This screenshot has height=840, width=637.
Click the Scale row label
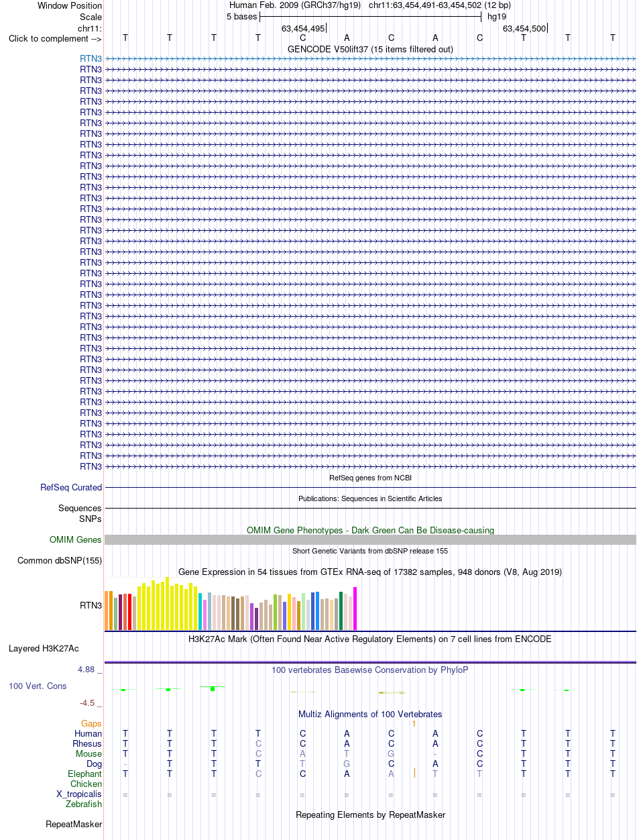click(91, 17)
